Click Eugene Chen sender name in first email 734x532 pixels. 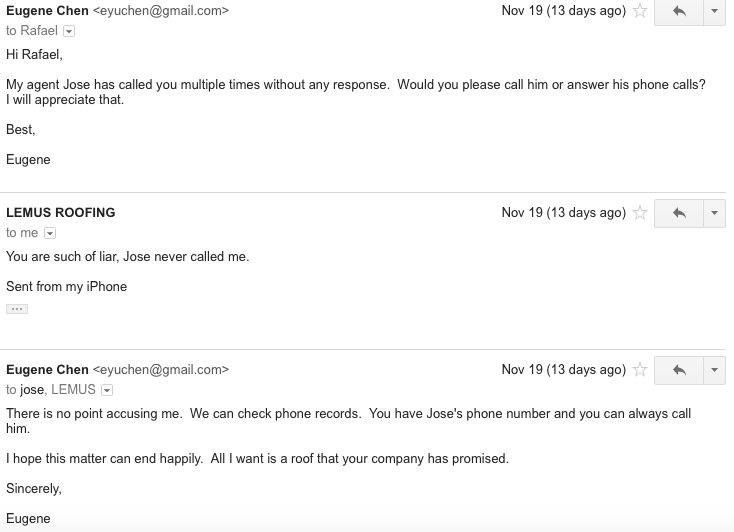point(47,11)
